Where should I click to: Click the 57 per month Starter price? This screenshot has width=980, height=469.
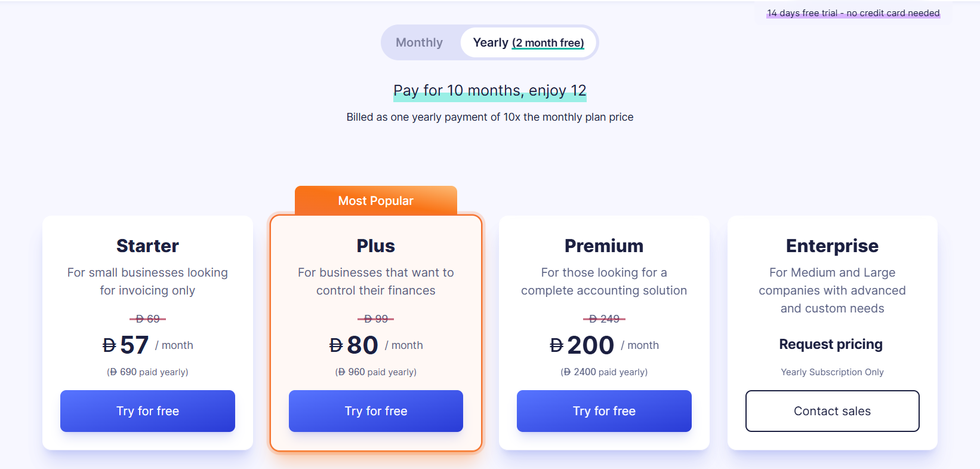pyautogui.click(x=134, y=345)
